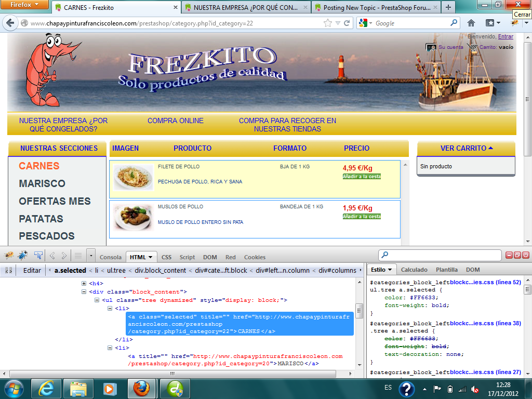Click the MUSLOS DE POLLO product thumbnail
This screenshot has width=532, height=399.
coord(134,217)
